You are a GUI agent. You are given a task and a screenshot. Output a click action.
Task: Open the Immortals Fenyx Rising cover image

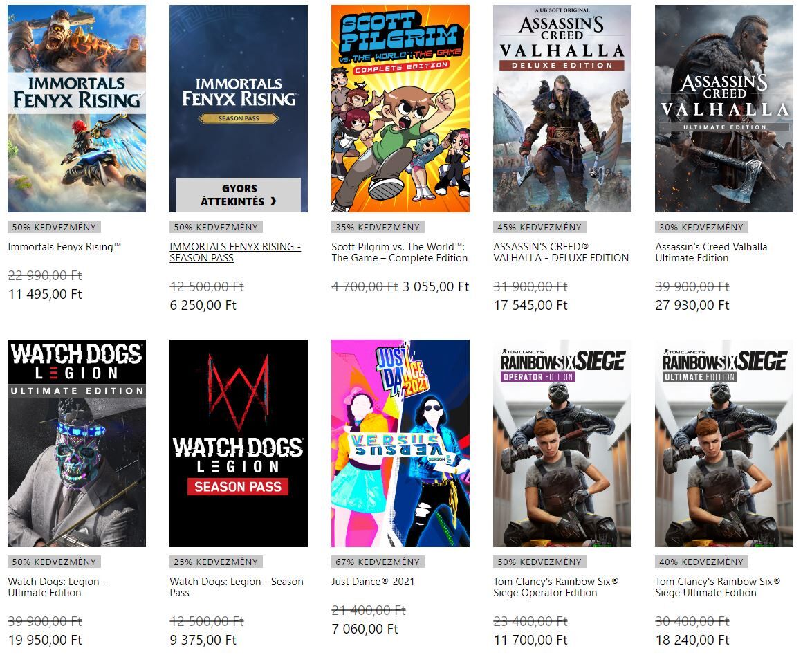point(77,109)
